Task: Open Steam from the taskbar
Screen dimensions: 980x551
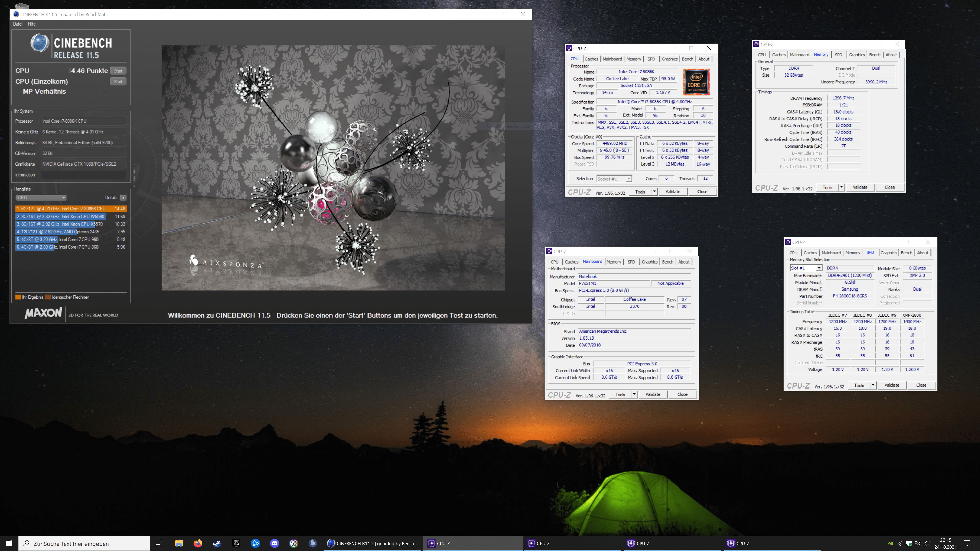Action: click(x=217, y=543)
